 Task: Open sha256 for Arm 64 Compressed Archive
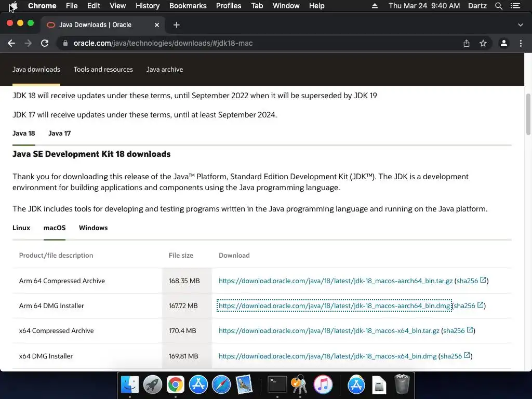coord(472,281)
